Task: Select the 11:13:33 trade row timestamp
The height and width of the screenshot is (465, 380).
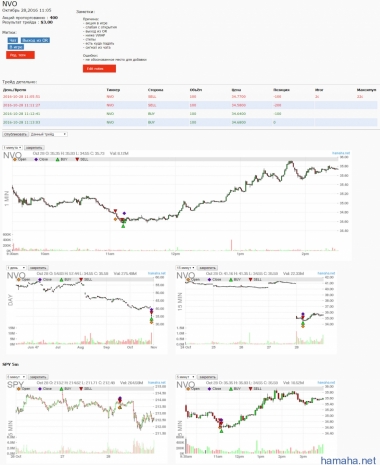Action: pyautogui.click(x=22, y=122)
